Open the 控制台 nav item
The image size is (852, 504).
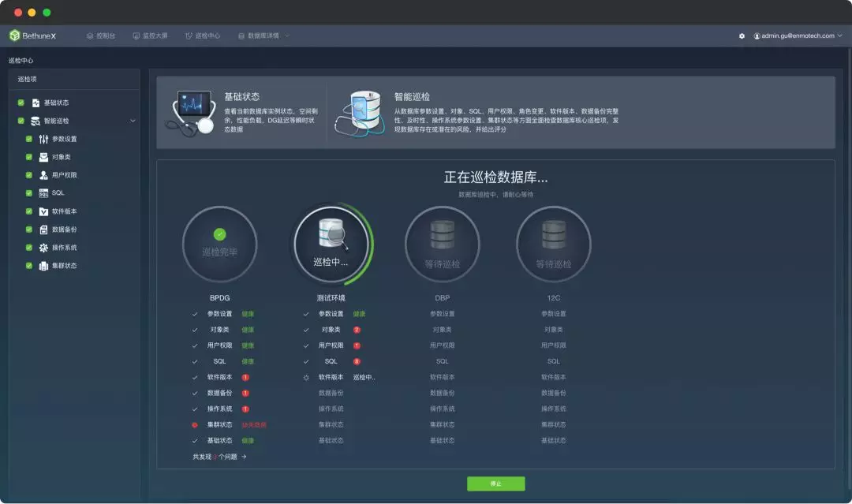pos(101,35)
